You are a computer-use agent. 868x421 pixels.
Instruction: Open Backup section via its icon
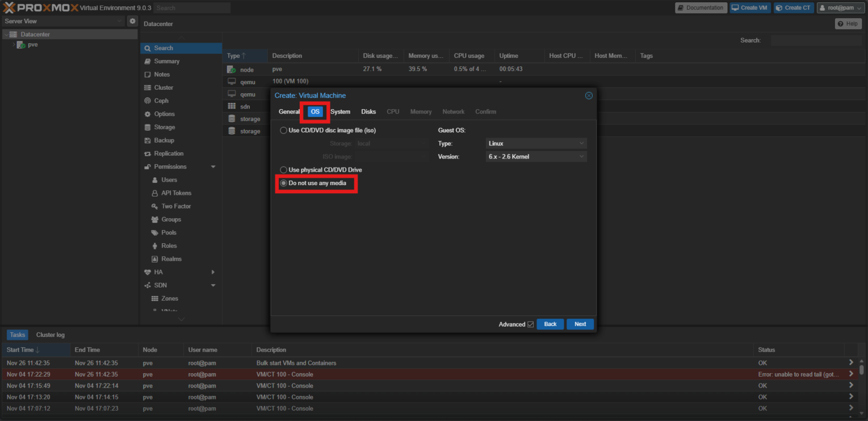[148, 140]
